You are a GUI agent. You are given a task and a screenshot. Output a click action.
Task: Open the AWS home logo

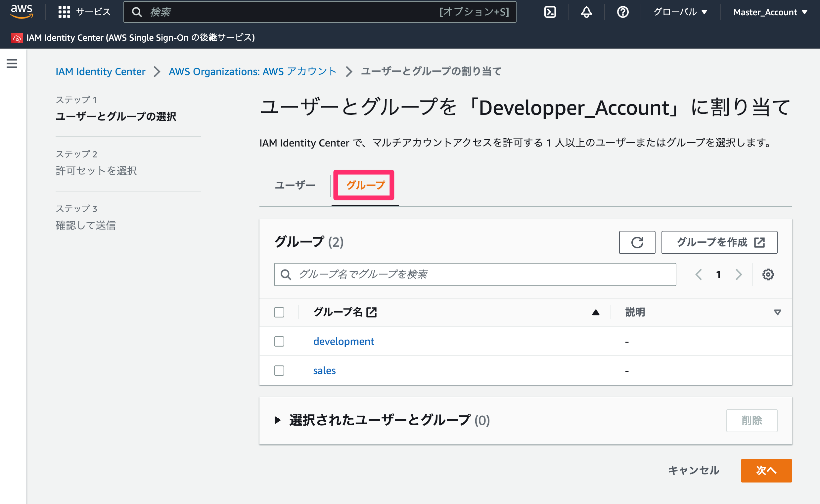pyautogui.click(x=22, y=12)
